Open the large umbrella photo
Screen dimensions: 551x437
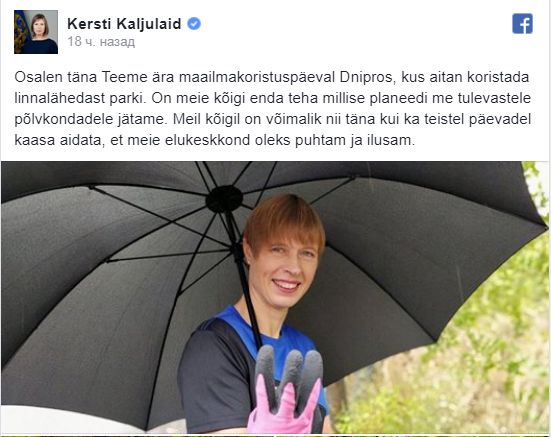(x=275, y=297)
